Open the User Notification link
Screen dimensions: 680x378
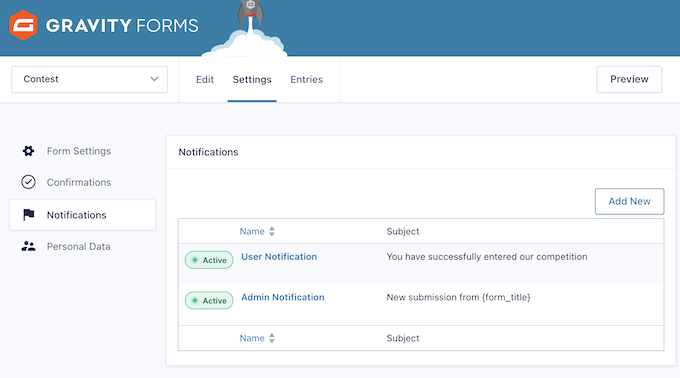pos(279,257)
